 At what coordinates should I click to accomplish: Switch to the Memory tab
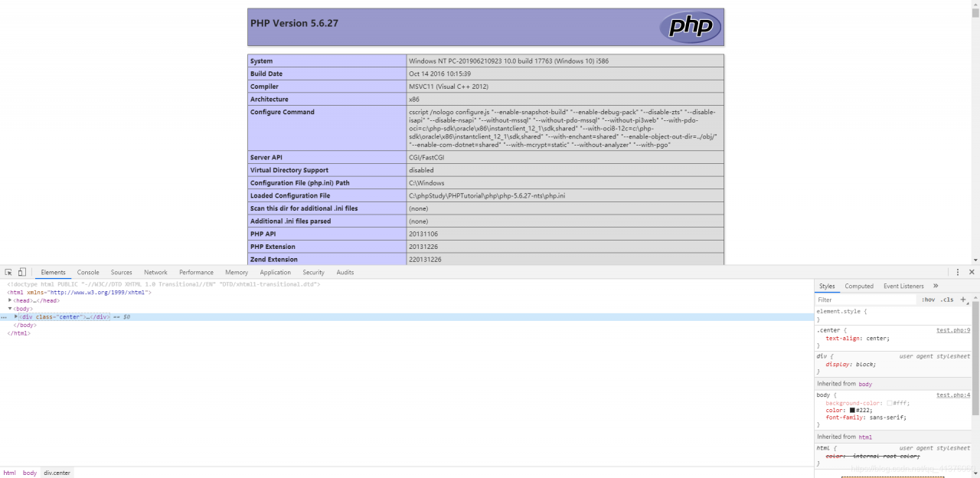click(x=237, y=272)
